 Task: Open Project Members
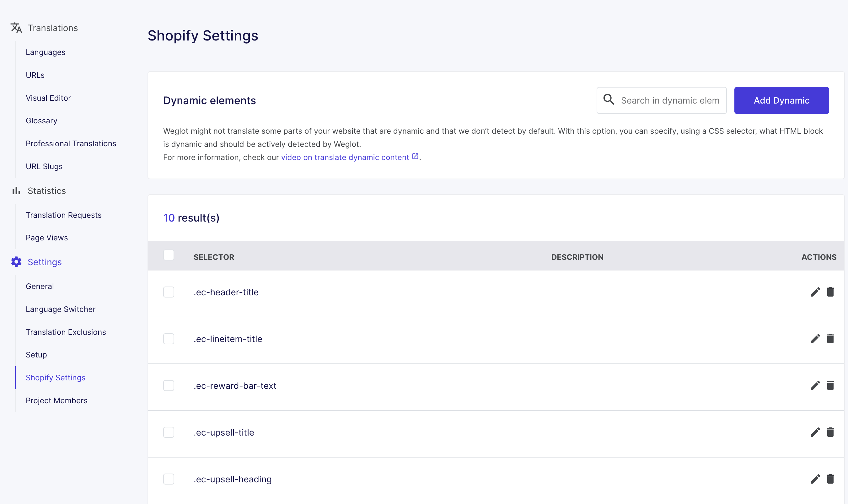click(56, 400)
